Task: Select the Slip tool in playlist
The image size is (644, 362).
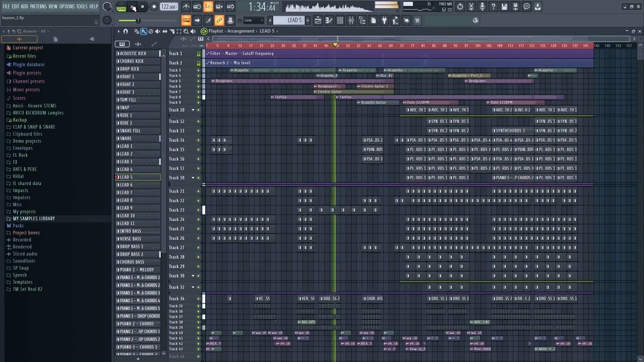Action: 165,31
